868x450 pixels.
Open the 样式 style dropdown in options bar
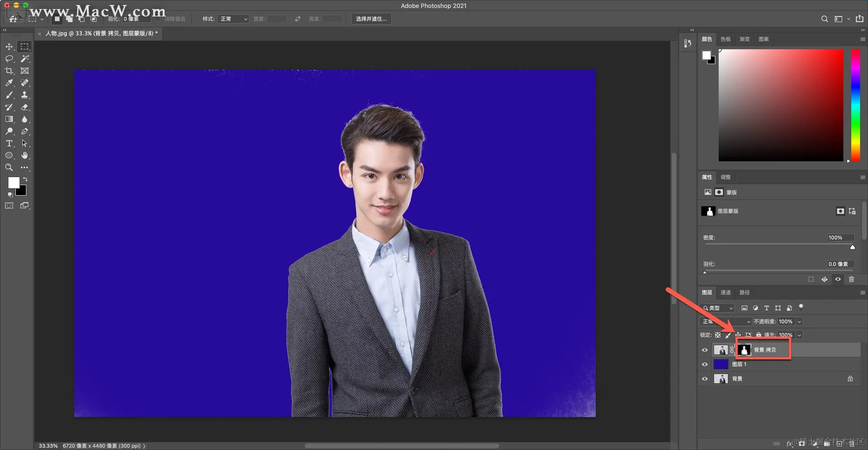(x=233, y=19)
